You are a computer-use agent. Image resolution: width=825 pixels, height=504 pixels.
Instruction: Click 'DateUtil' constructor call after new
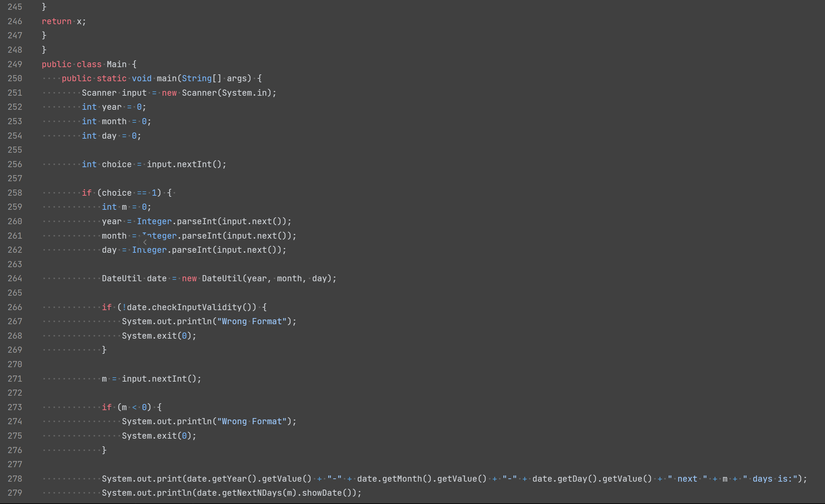coord(222,278)
